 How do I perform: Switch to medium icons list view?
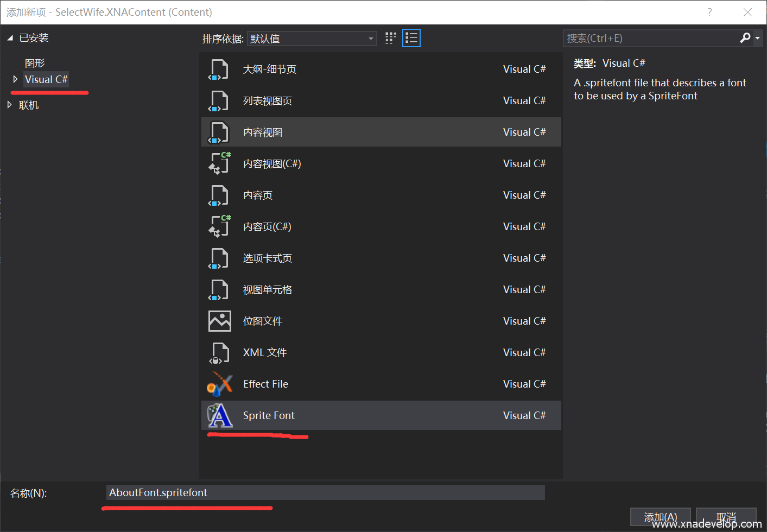tap(411, 39)
